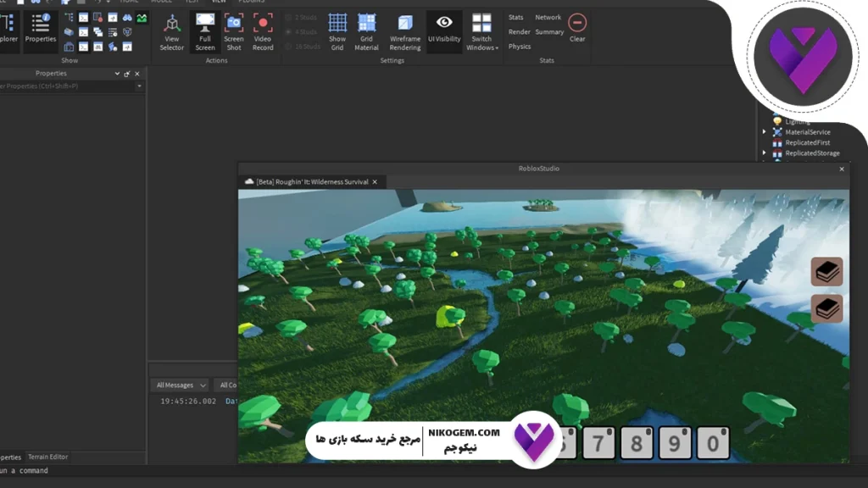Select the 2 Studs radio option

302,18
